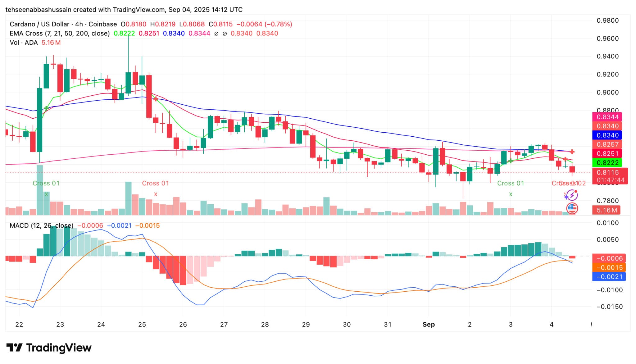Click the 0.9200 price scale label
636x364 pixels.
point(608,74)
